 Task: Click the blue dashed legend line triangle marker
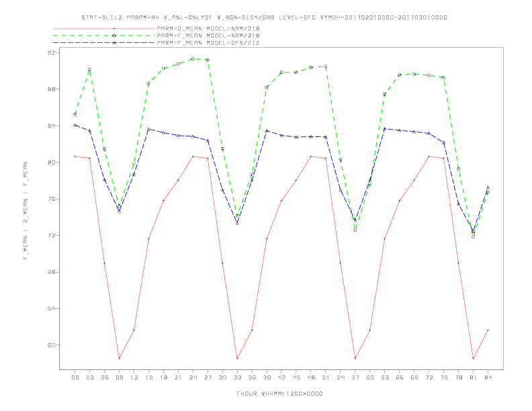pyautogui.click(x=114, y=43)
